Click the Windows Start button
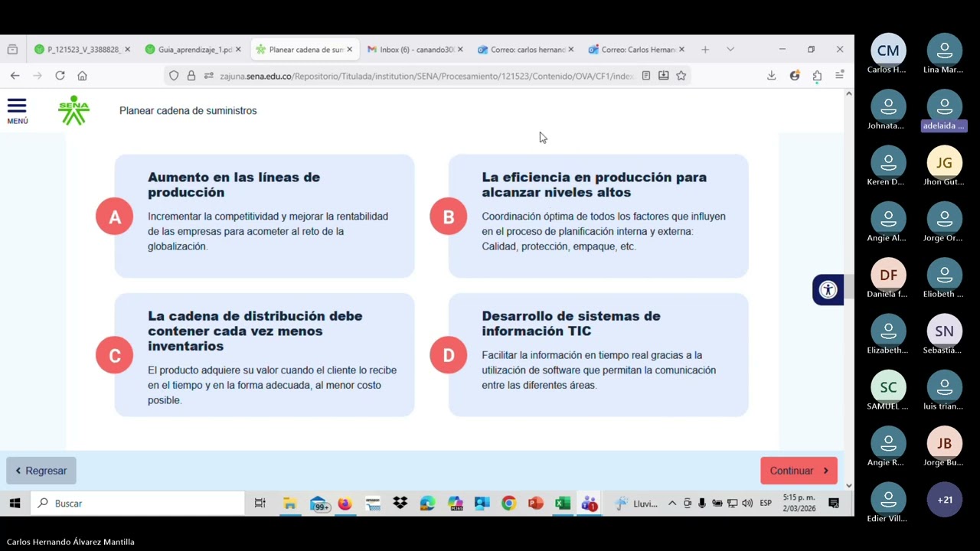This screenshot has width=980, height=551. 15,503
